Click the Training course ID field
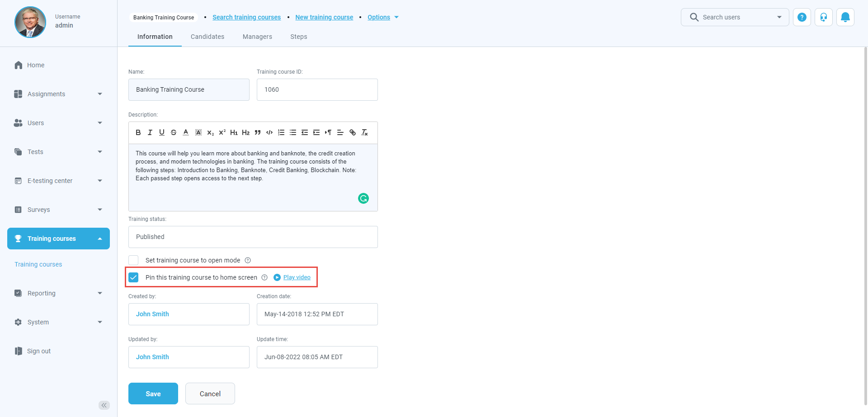This screenshot has width=868, height=417. (317, 89)
